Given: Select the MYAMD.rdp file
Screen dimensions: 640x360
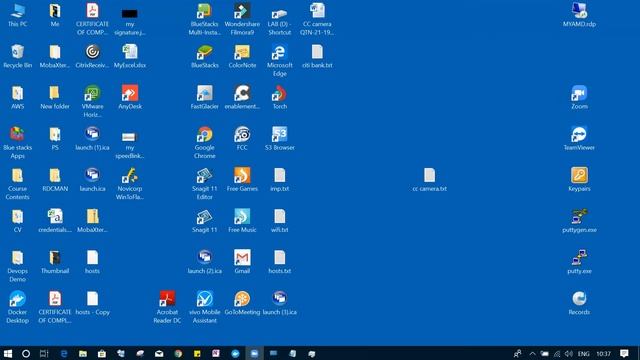Looking at the screenshot, I should tap(579, 16).
